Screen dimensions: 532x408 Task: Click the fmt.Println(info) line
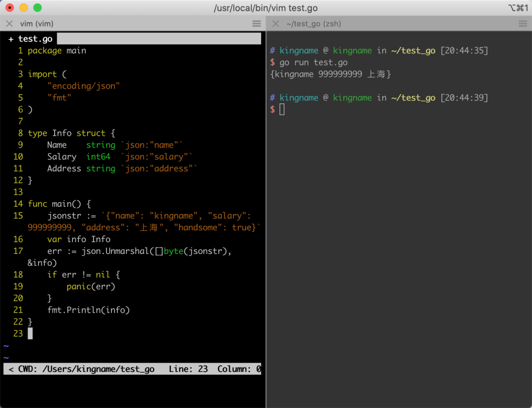coord(89,310)
